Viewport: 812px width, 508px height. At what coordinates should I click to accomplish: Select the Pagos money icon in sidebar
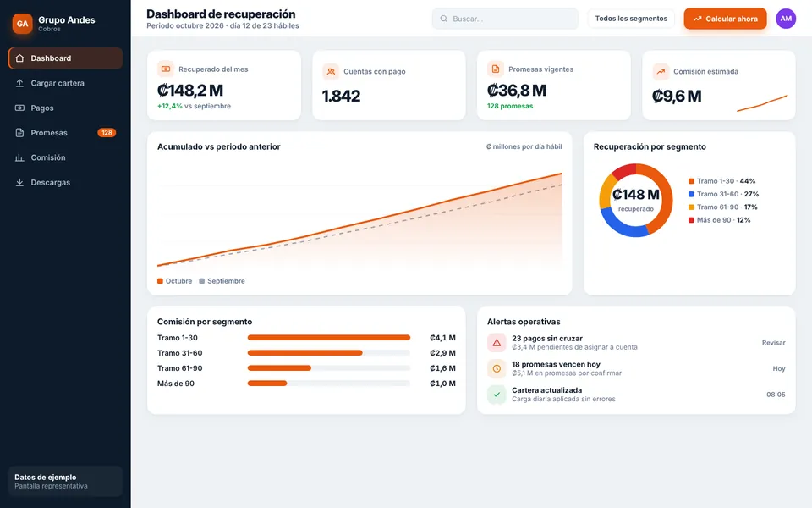[19, 108]
